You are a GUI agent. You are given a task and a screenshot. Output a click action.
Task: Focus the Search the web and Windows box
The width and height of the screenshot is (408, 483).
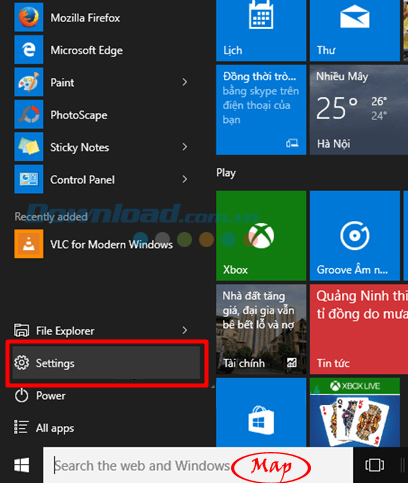coord(198,465)
